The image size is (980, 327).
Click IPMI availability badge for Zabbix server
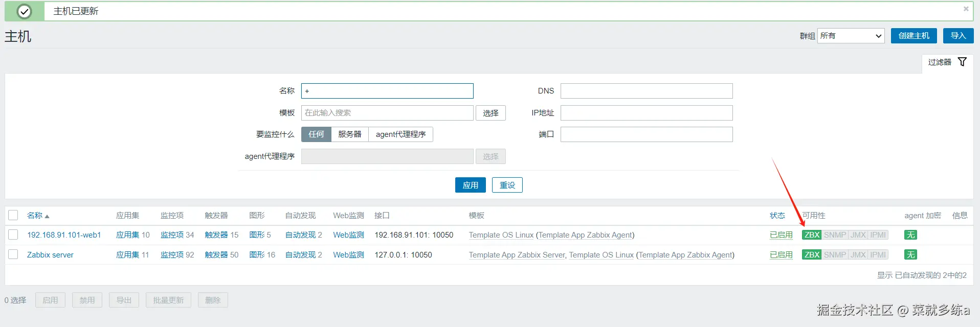(878, 254)
